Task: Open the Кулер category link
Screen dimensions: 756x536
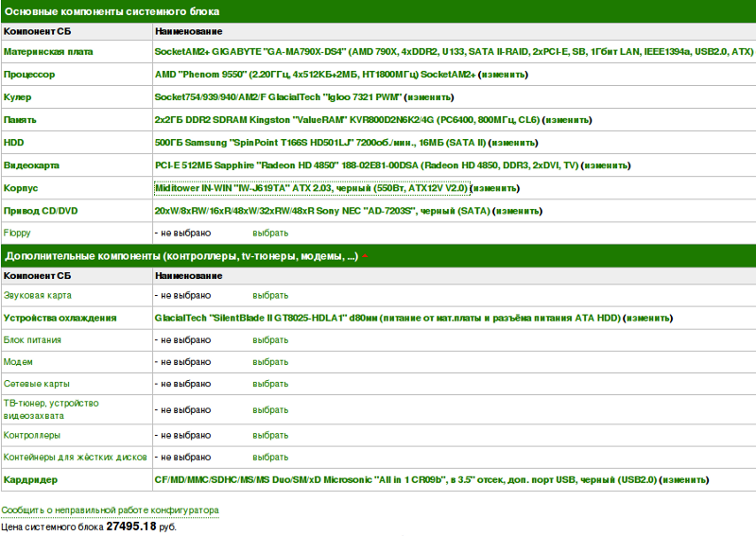Action: pyautogui.click(x=17, y=97)
